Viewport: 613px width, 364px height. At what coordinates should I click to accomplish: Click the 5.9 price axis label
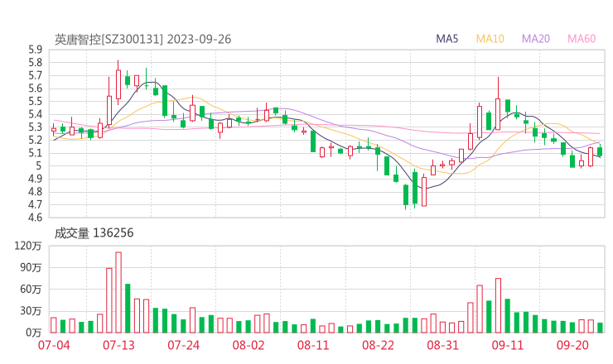[x=35, y=50]
